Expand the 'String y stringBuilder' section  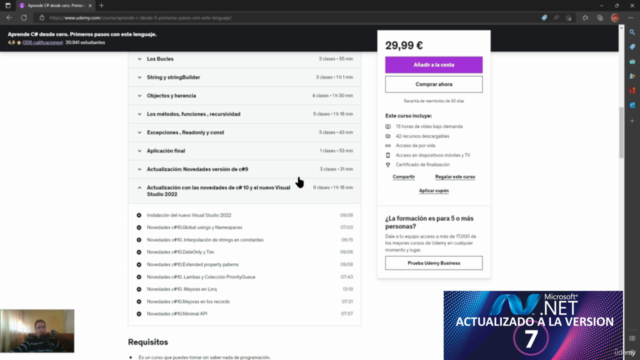[244, 78]
